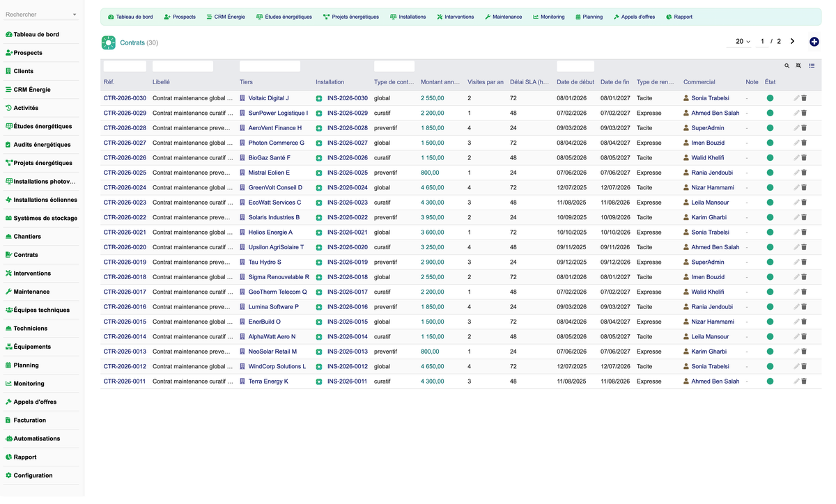Select Équipes techniques in the sidebar

pos(42,310)
